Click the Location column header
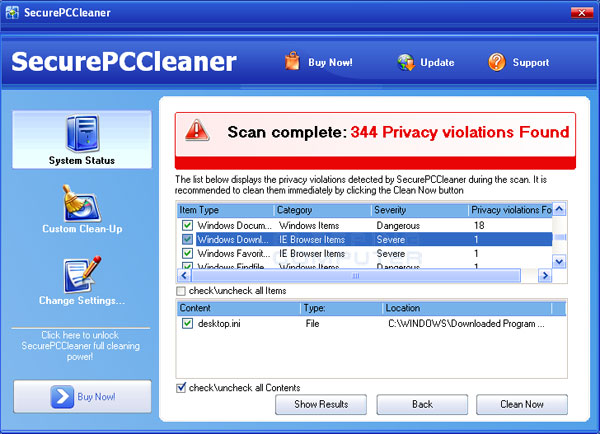This screenshot has height=434, width=600. point(467,308)
